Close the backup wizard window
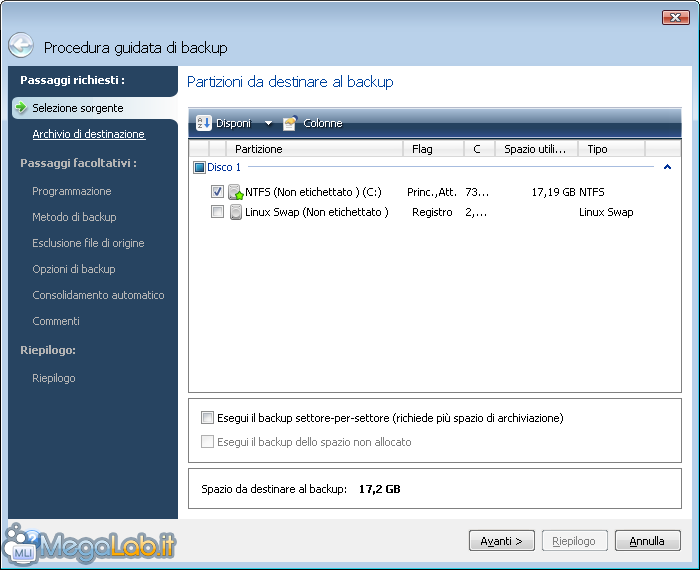700x570 pixels. (x=675, y=18)
